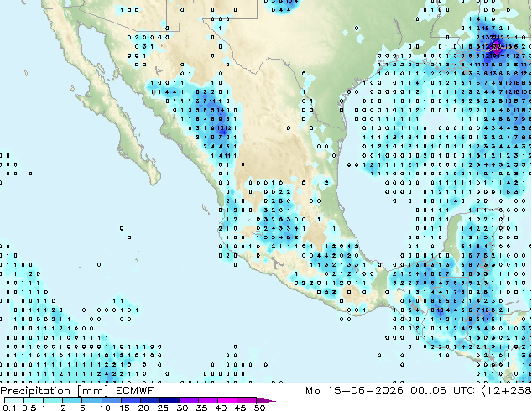
Task: Click the 20 to 25 mm legend swatch
Action: coord(149,400)
